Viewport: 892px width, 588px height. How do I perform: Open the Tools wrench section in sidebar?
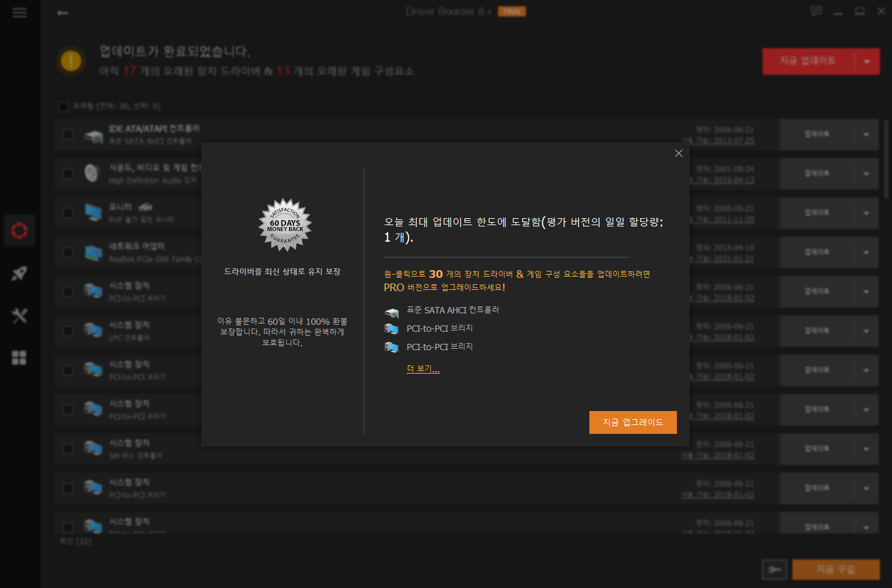[20, 315]
